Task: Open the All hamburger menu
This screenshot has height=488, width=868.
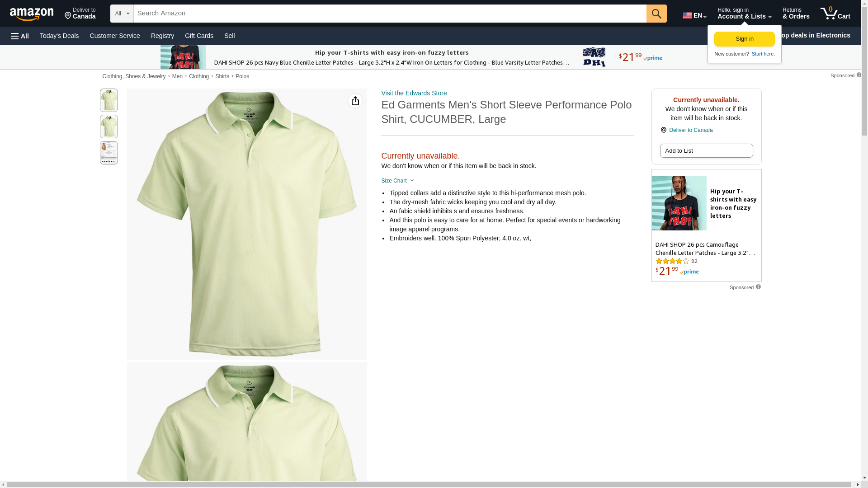Action: [20, 36]
